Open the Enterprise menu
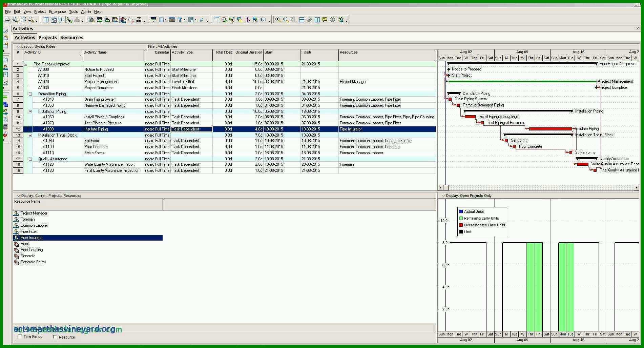This screenshot has height=348, width=644. pos(57,12)
